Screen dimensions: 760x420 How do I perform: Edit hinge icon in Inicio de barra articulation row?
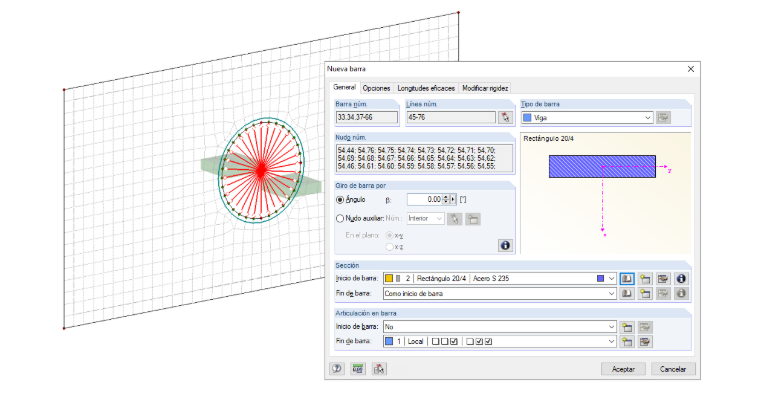point(645,327)
